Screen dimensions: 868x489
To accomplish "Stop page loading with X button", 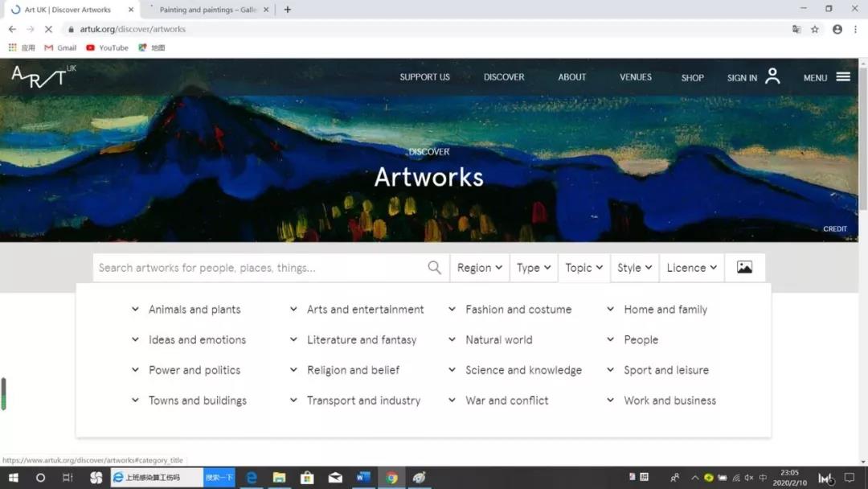I will click(48, 29).
